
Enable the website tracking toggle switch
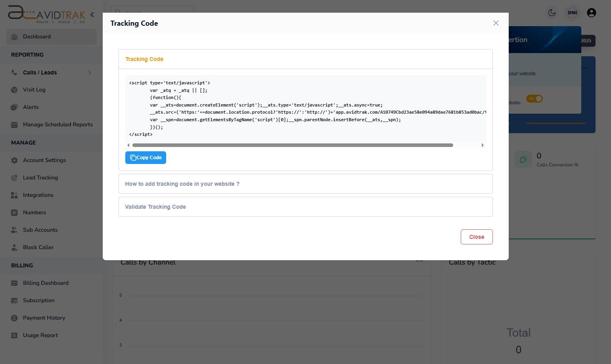click(534, 99)
